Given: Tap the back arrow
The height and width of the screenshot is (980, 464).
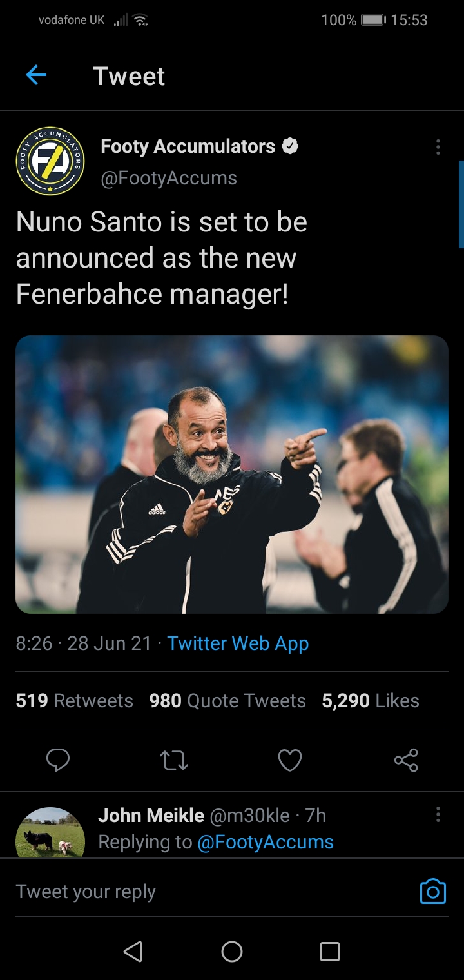Looking at the screenshot, I should click(36, 76).
